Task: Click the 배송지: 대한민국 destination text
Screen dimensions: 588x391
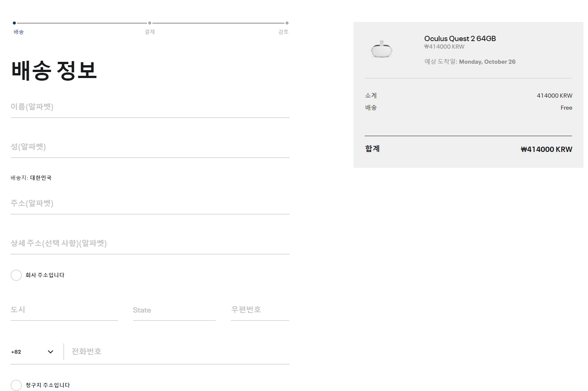Action: (31, 178)
